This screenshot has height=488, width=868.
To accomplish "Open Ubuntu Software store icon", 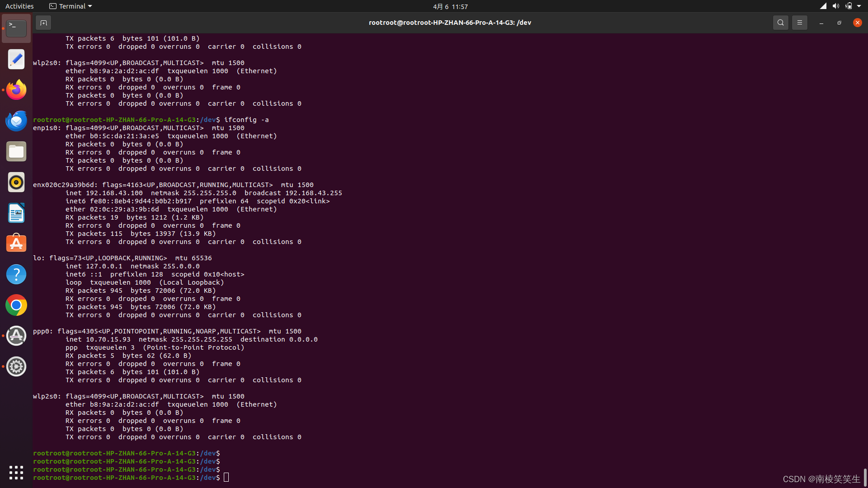I will coord(16,244).
